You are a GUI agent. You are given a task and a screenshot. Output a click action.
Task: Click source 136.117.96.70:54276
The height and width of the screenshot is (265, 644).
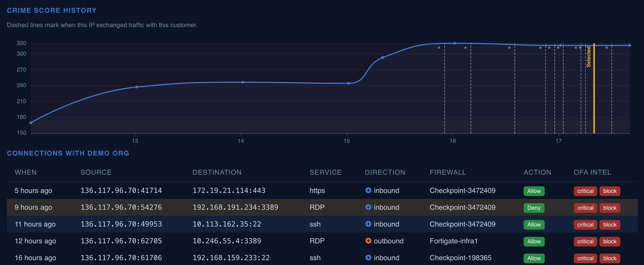point(121,207)
